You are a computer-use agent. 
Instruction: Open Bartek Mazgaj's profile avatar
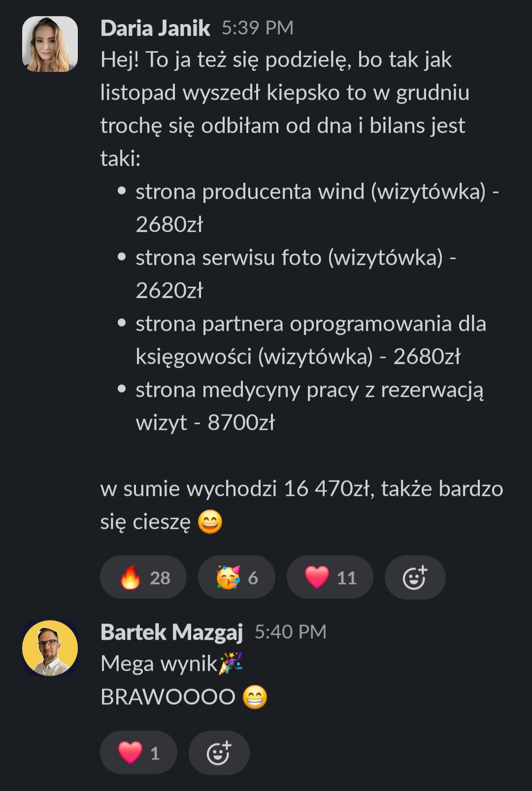point(50,648)
